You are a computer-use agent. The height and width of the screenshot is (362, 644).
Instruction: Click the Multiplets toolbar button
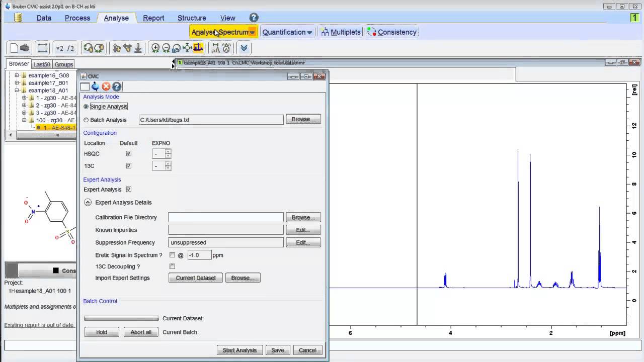(x=340, y=32)
